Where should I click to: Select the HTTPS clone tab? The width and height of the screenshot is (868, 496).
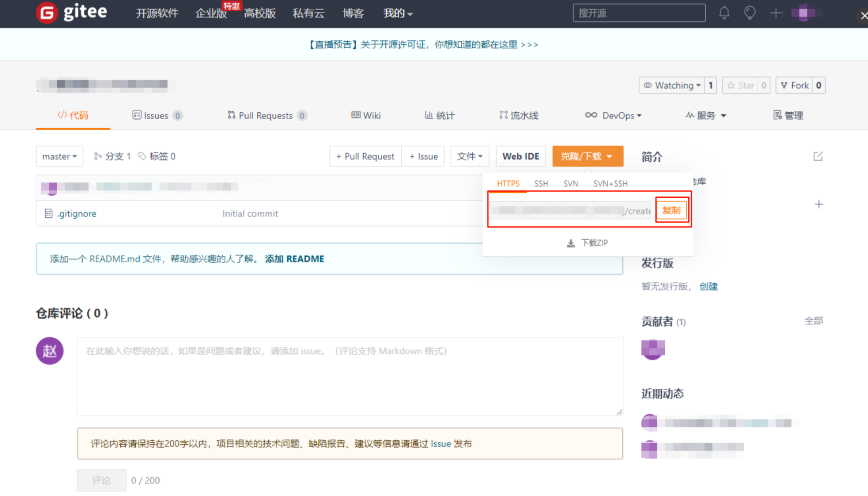pos(508,184)
